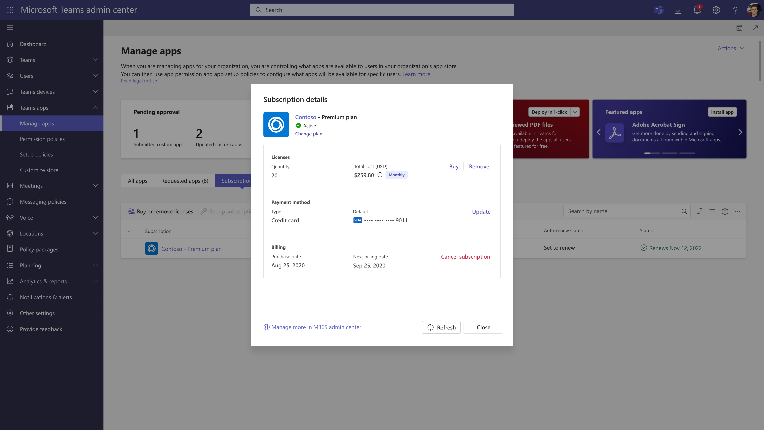Click the Remove licenses link
Screen dimensions: 764x430
coord(478,167)
